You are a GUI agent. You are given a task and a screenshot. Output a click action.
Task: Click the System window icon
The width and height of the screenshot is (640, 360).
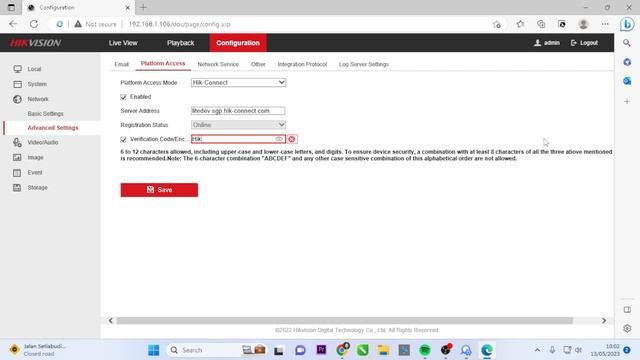click(x=17, y=84)
